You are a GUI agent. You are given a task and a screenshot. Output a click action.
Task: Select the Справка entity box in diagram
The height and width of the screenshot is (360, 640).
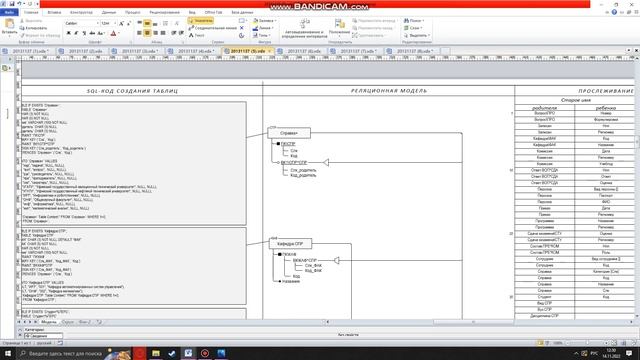pyautogui.click(x=289, y=133)
